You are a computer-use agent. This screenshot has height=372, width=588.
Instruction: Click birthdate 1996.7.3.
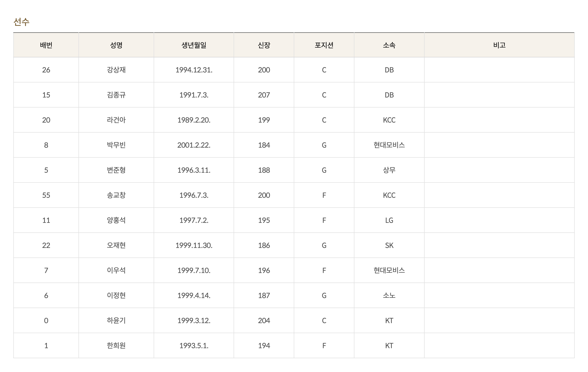[x=194, y=195]
